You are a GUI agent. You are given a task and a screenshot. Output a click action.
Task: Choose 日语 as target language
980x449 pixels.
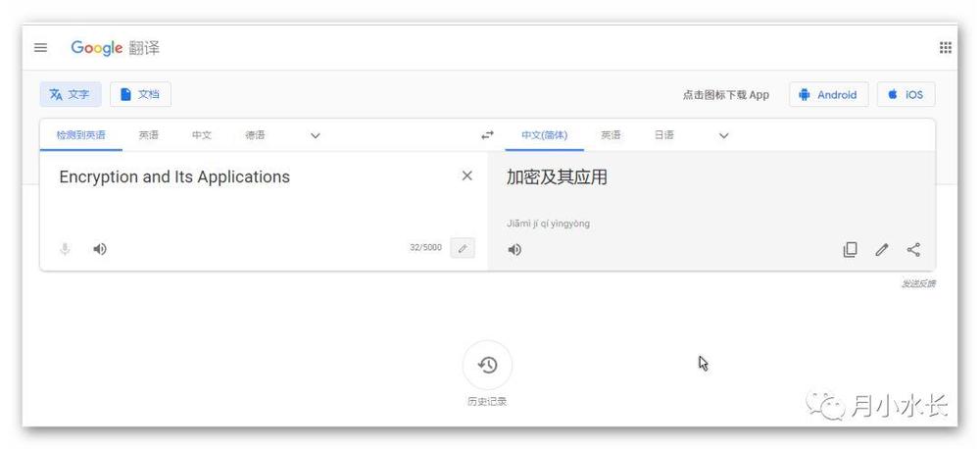click(663, 135)
